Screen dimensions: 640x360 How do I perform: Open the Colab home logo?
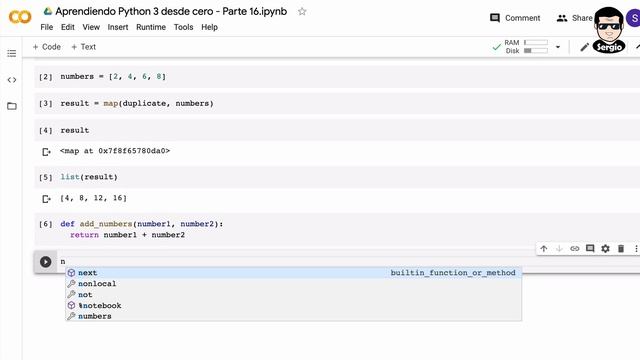point(20,17)
